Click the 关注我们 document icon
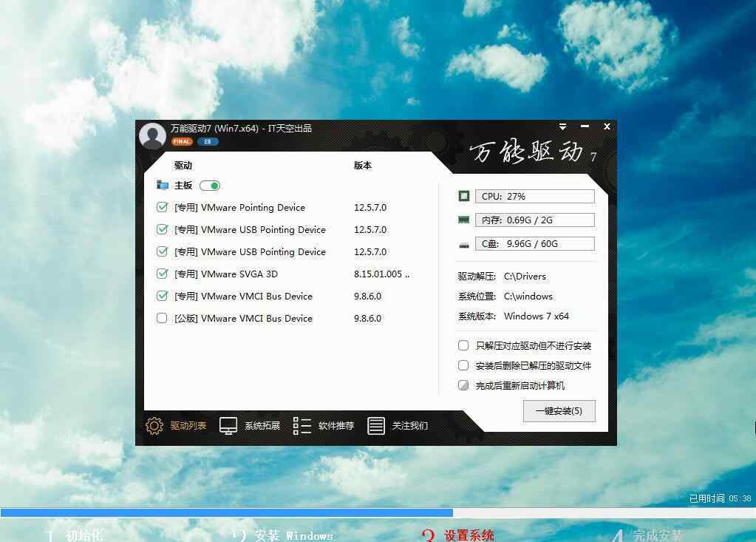The image size is (756, 542). 375,426
